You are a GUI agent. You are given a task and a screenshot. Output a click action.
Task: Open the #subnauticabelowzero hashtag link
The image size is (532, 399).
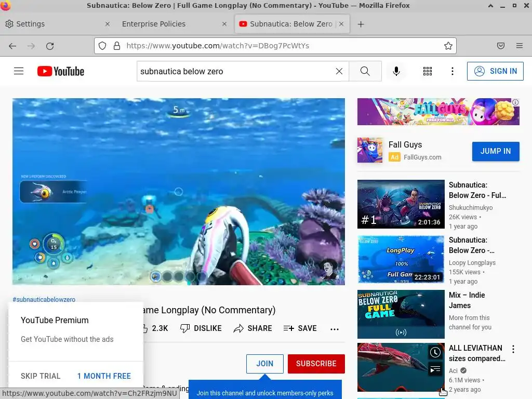tap(44, 300)
